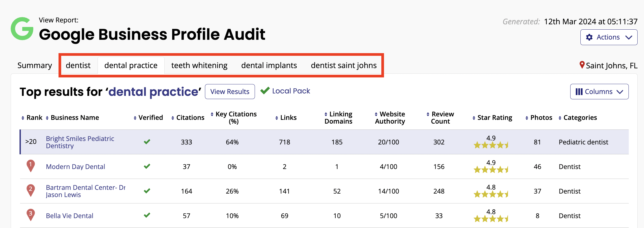Switch to the dentist tab
Image resolution: width=644 pixels, height=228 pixels.
tap(78, 65)
